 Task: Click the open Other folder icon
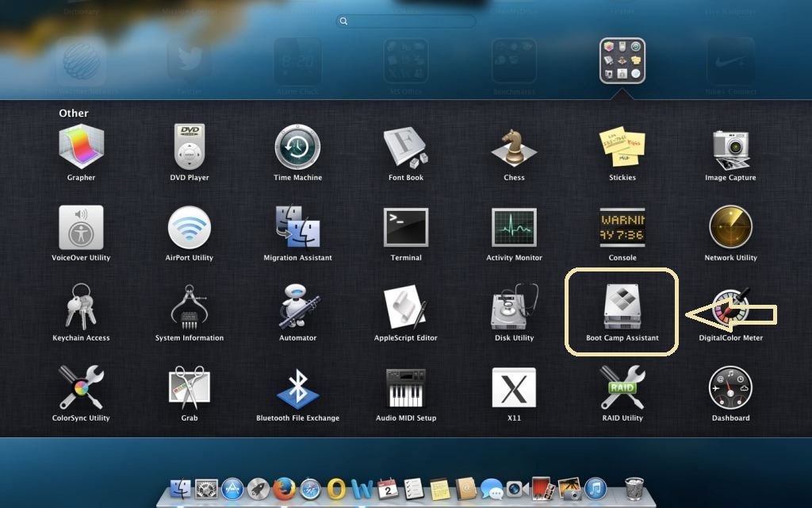pos(622,60)
